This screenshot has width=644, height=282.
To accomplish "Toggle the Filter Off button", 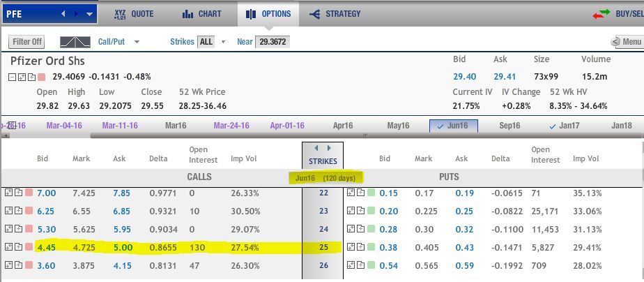I will coord(28,42).
